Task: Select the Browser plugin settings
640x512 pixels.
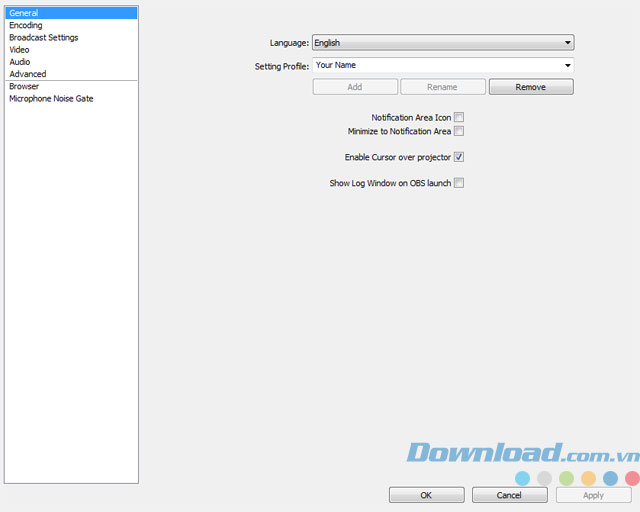Action: tap(71, 87)
